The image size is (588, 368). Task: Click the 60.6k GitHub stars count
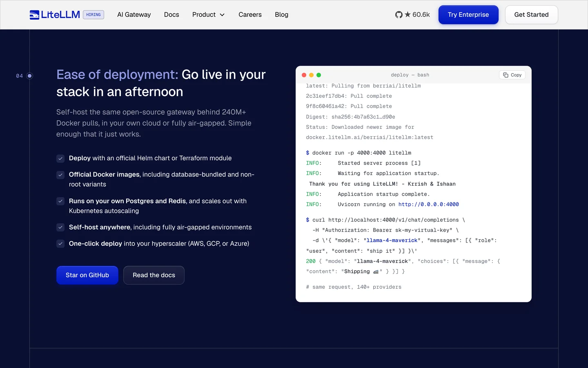coord(421,15)
